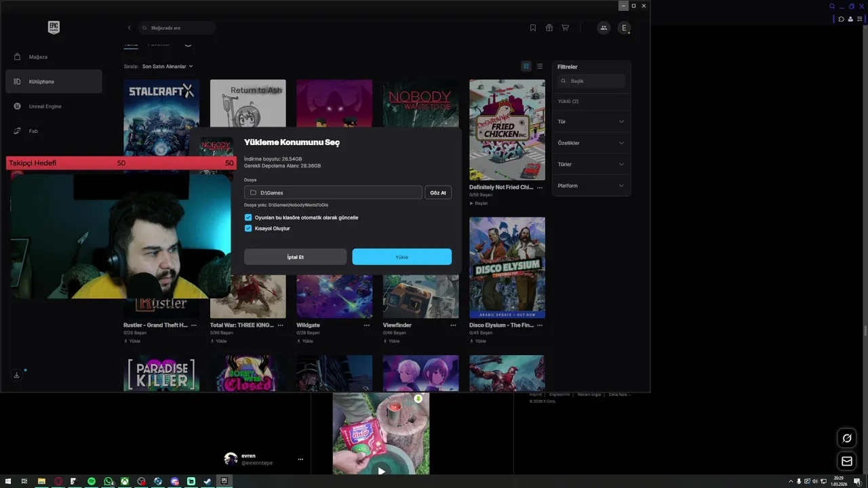Uncheck Oyunları bu klasöre otomatik olarak güncelle

point(248,218)
